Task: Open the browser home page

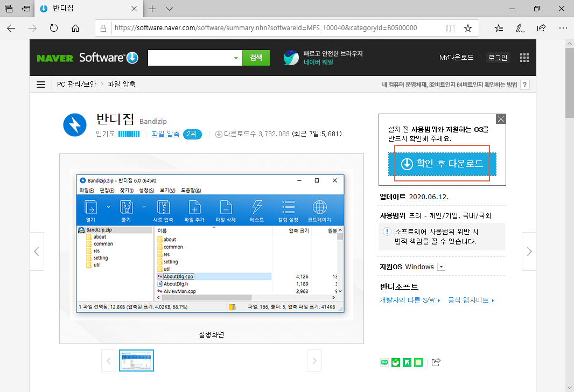Action: coord(75,28)
